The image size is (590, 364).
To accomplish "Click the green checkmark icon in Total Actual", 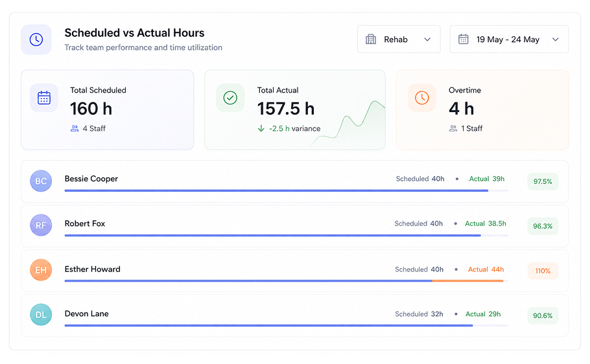I will (230, 98).
